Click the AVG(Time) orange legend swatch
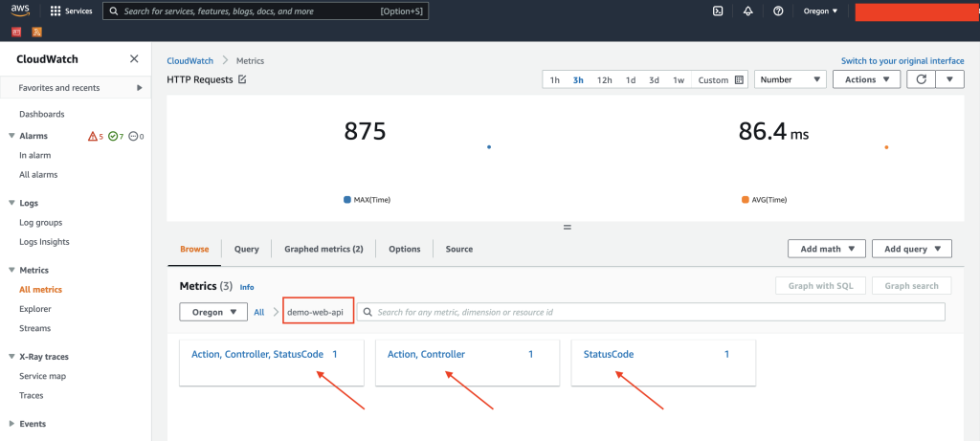Image resolution: width=980 pixels, height=441 pixels. click(x=745, y=200)
